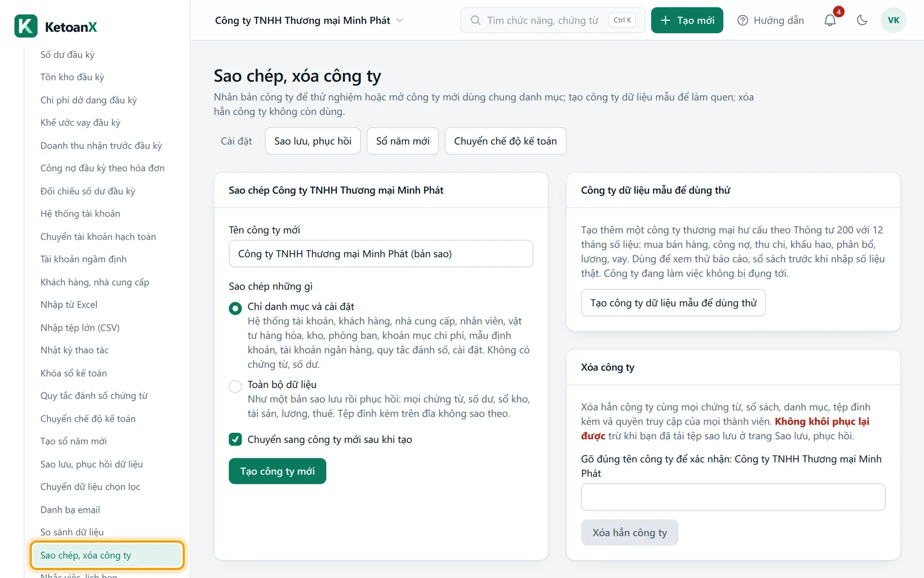The image size is (924, 578).
Task: Toggle 'Chuyển sang công ty mới' checkbox
Action: 235,439
